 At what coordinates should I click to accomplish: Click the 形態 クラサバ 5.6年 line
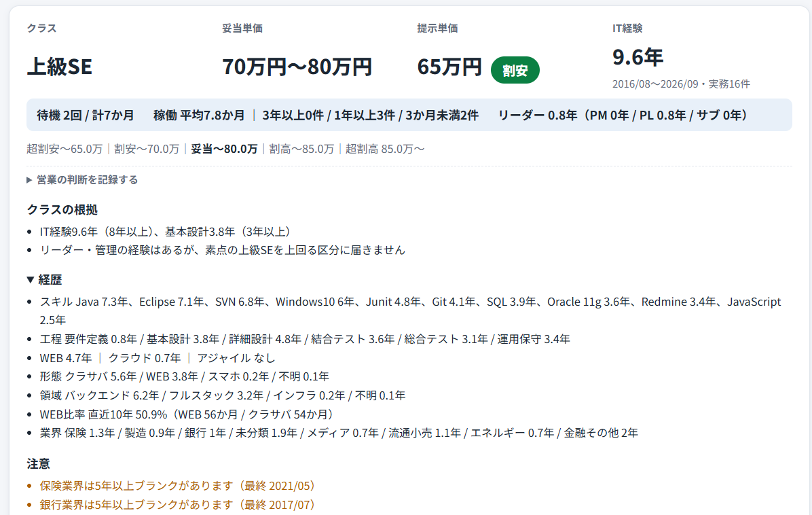pos(185,376)
